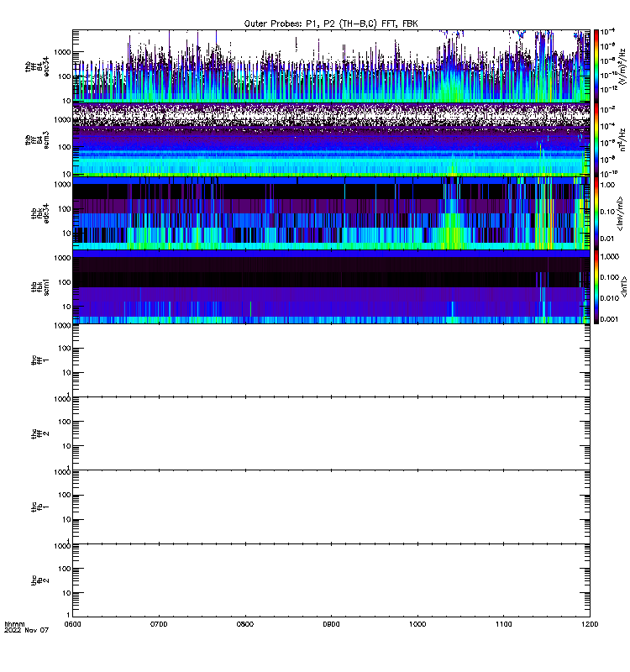Screen dimensions: 630x672
Task: Click the 'thb fbk scm1' y-axis title
Action: 40,286
